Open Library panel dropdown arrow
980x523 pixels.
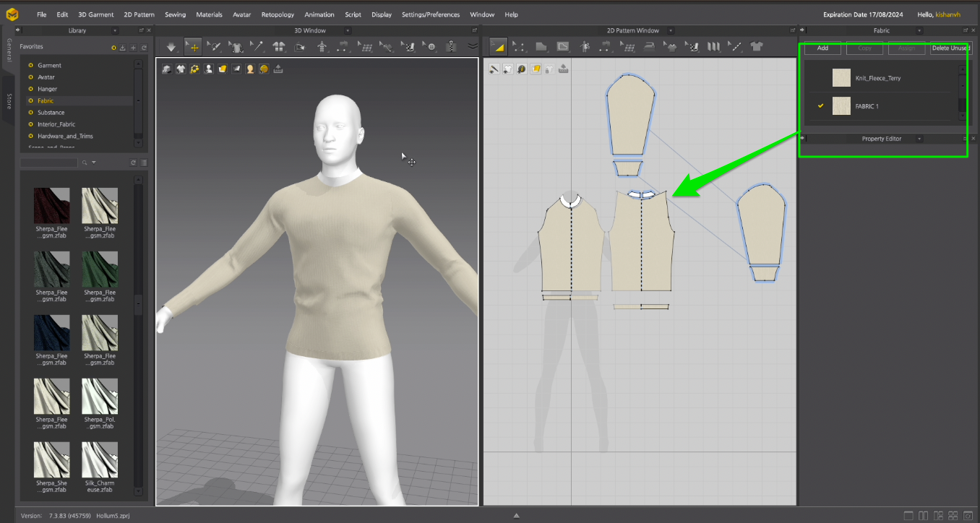[116, 30]
